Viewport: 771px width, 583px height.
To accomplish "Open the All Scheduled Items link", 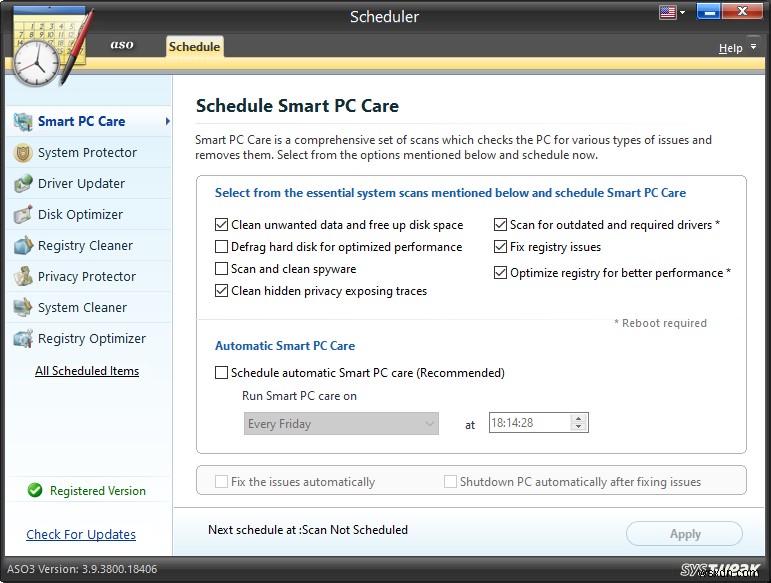I will (x=87, y=371).
